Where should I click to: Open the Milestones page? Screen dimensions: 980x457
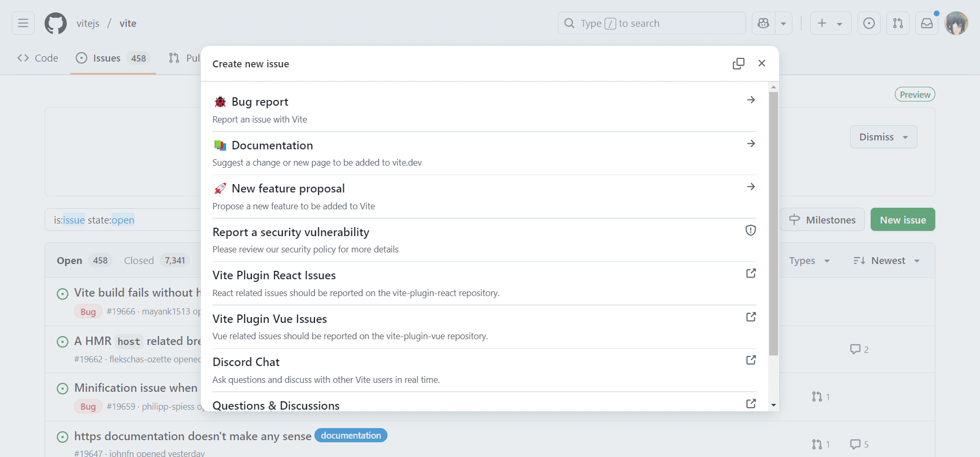[x=822, y=220]
